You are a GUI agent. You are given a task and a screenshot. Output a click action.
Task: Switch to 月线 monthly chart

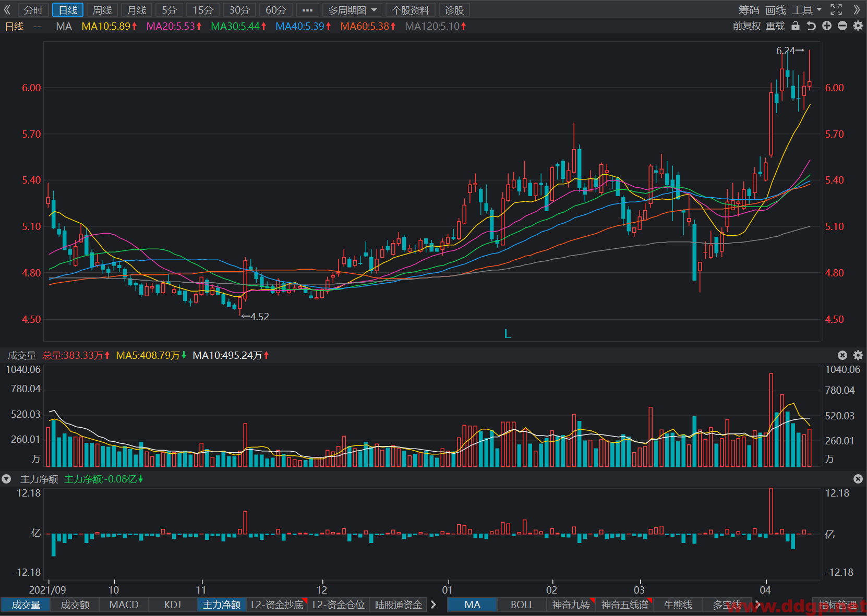[x=137, y=10]
